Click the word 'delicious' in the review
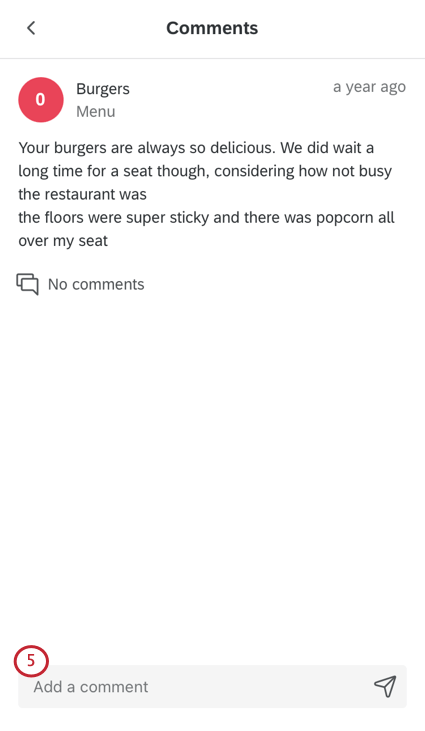Image resolution: width=425 pixels, height=731 pixels. [x=243, y=148]
